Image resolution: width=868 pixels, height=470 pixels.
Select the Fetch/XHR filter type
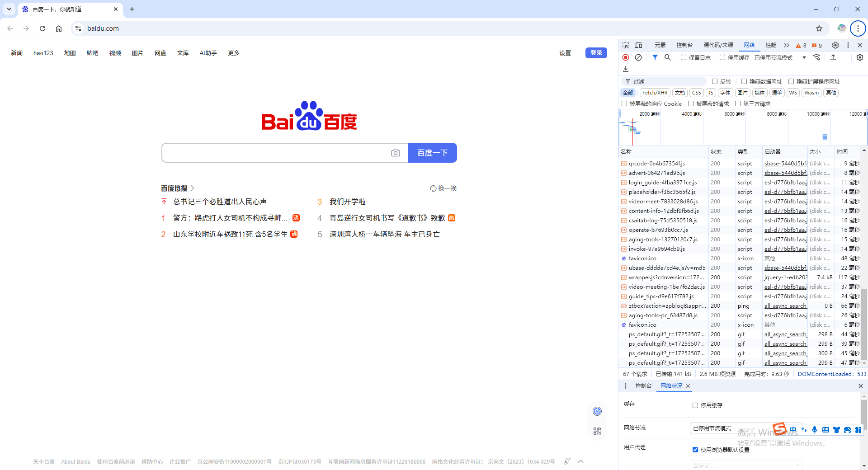click(655, 93)
